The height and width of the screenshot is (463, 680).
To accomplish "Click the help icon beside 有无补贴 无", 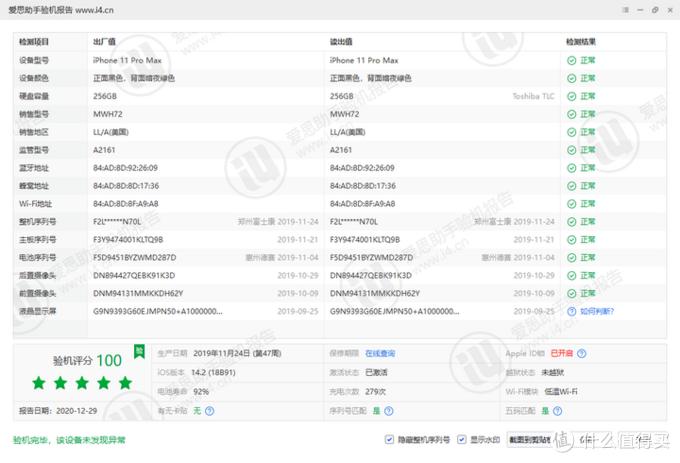I will (x=209, y=411).
